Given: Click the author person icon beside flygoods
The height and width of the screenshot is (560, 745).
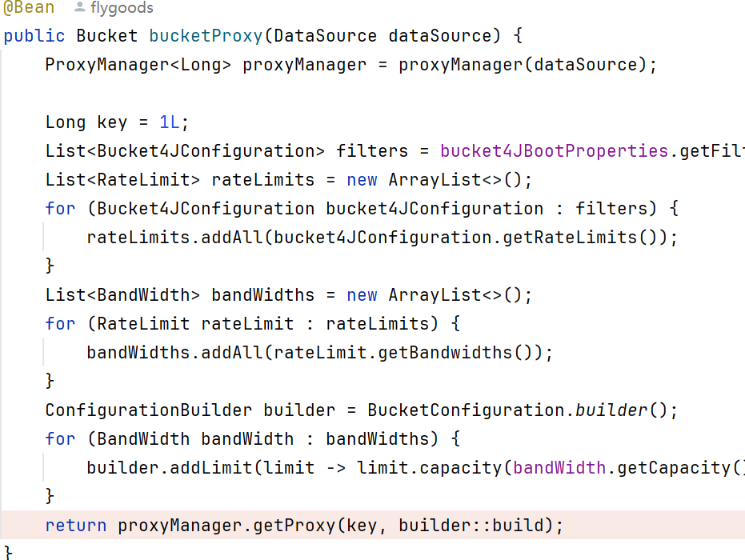Looking at the screenshot, I should (79, 8).
